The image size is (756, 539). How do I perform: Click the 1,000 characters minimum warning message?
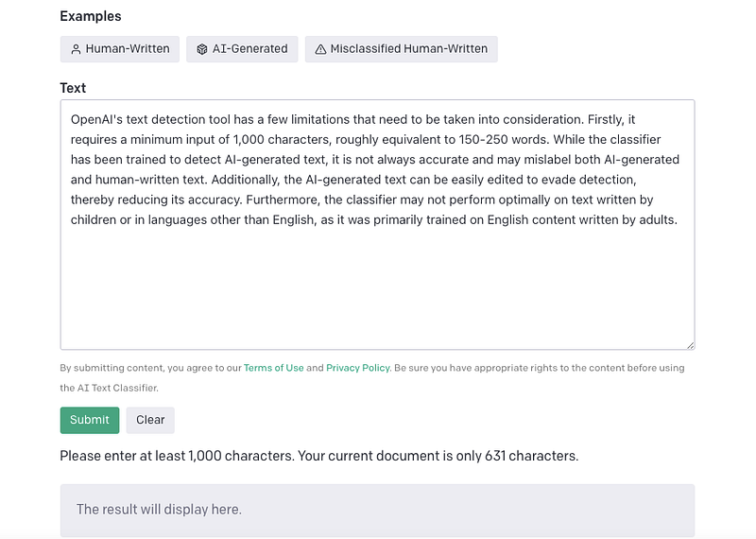pyautogui.click(x=318, y=456)
